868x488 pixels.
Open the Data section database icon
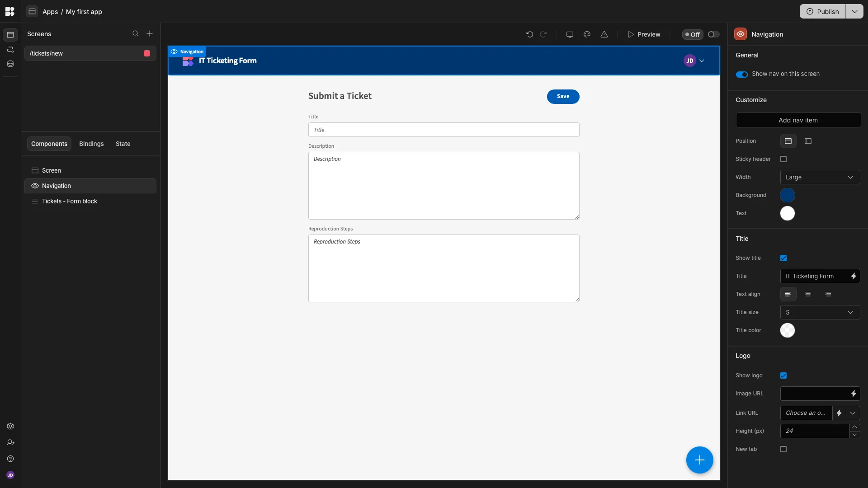(10, 64)
